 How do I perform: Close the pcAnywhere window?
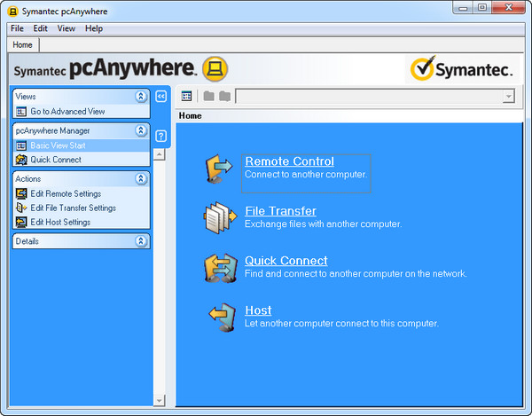509,7
